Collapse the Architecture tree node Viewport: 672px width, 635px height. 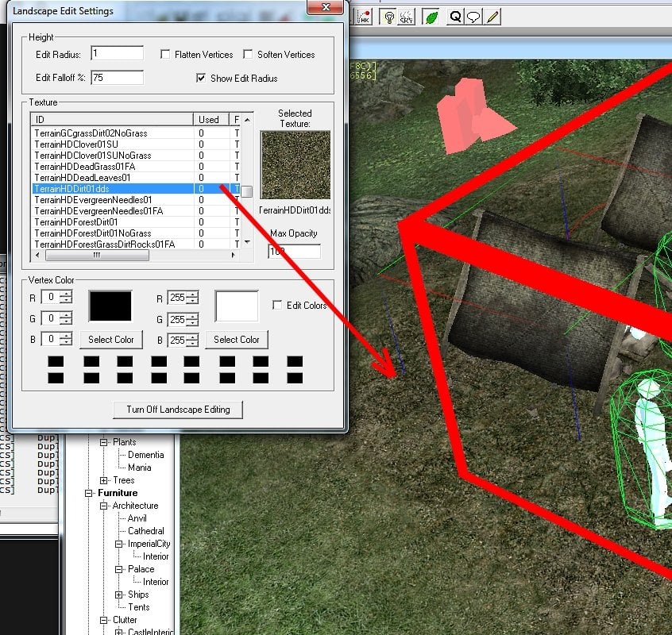[104, 506]
